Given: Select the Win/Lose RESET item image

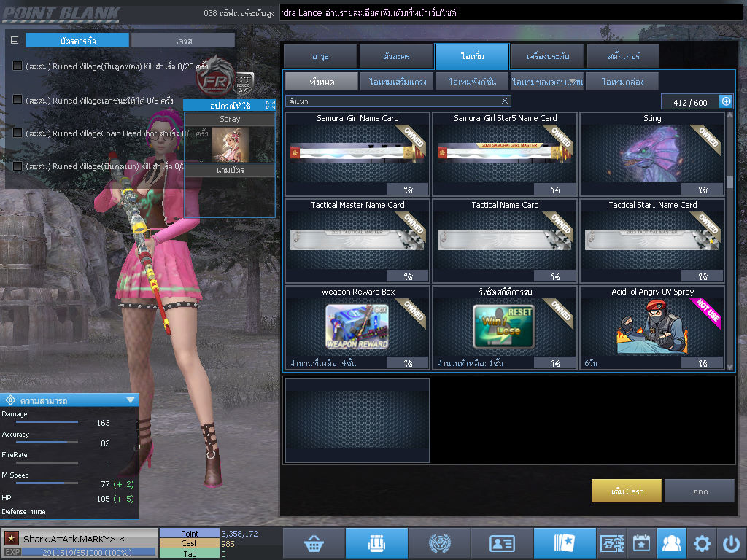Looking at the screenshot, I should [504, 327].
